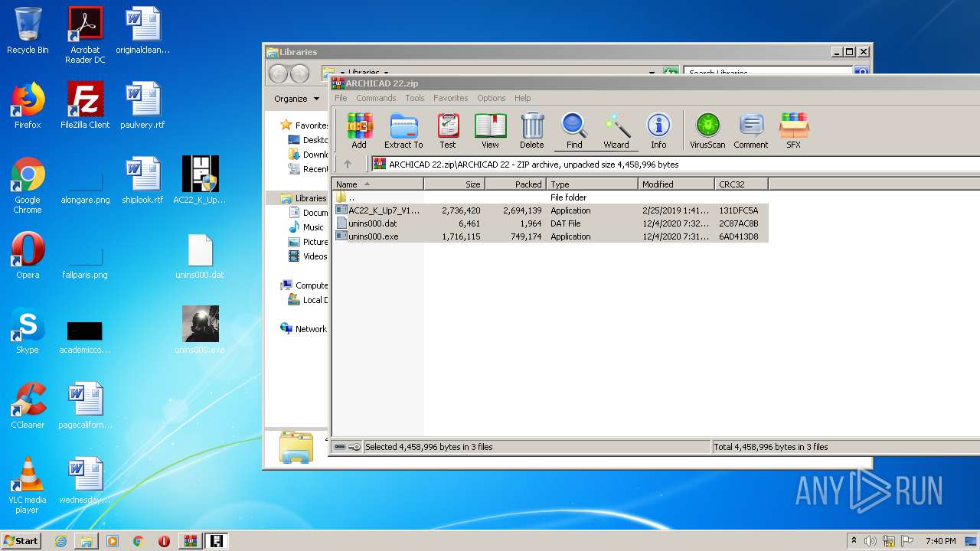Click the Info toolbar icon
This screenshot has height=551, width=980.
click(x=658, y=131)
